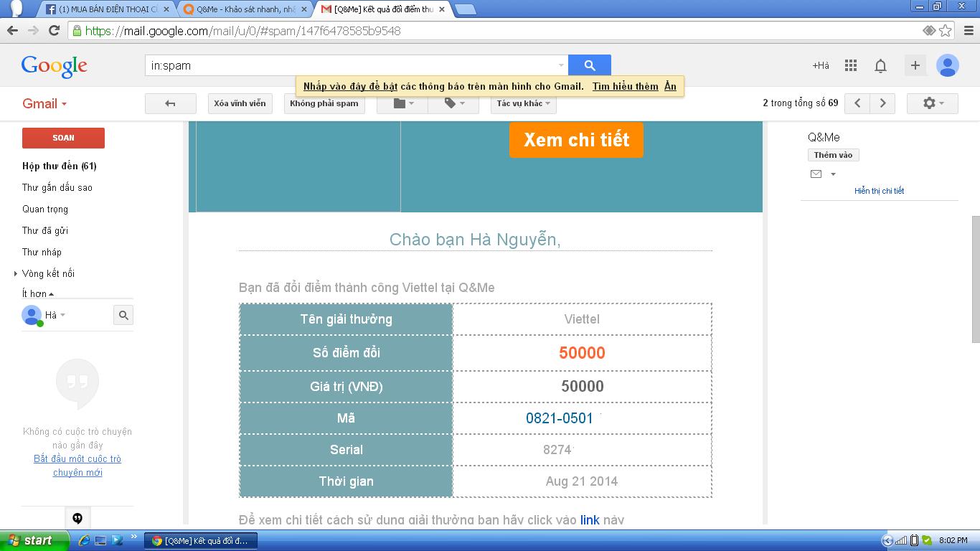
Task: Go back using the browser back arrow
Action: click(x=12, y=31)
